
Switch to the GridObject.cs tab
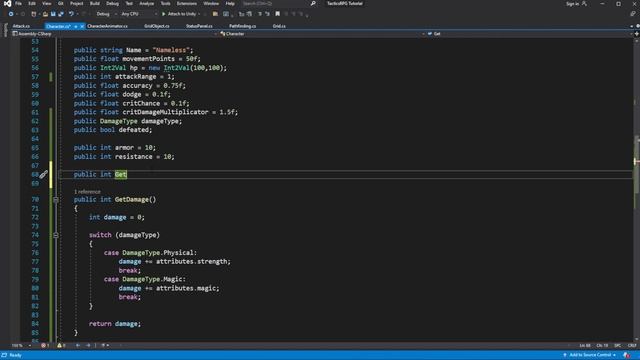(157, 26)
